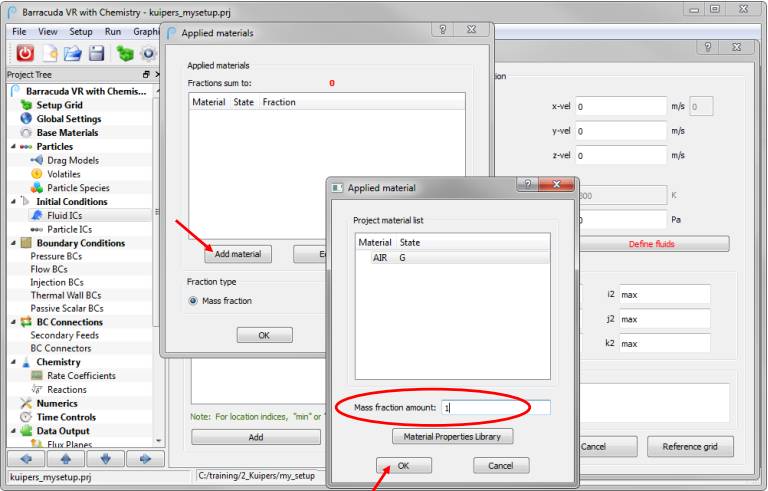This screenshot has height=491, width=768.
Task: Click the Reactions icon
Action: [36, 390]
